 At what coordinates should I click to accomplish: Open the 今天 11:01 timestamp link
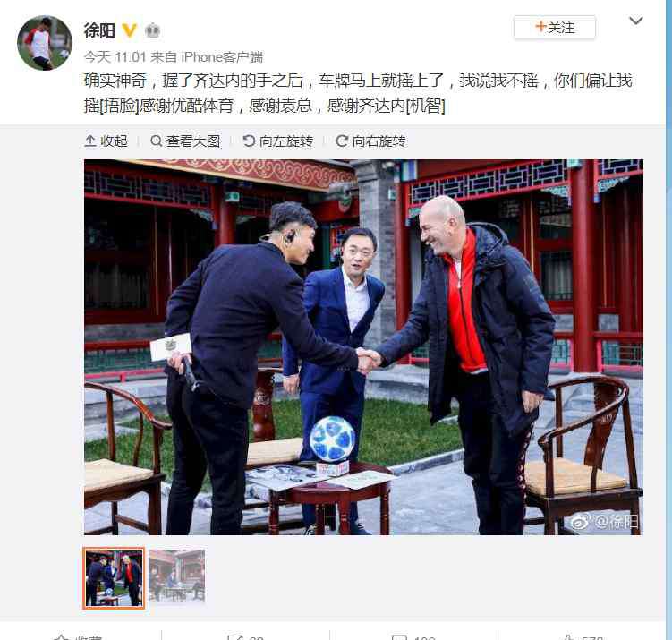(115, 57)
